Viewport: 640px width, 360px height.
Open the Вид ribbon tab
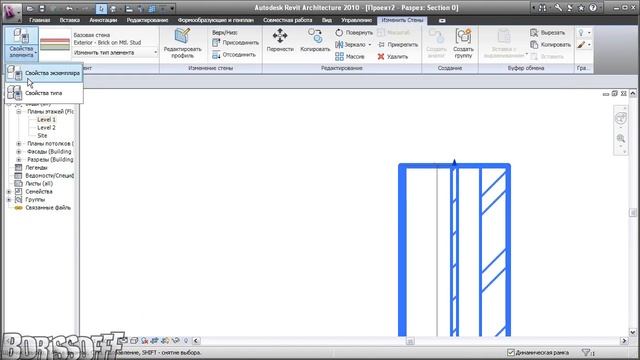[x=327, y=20]
